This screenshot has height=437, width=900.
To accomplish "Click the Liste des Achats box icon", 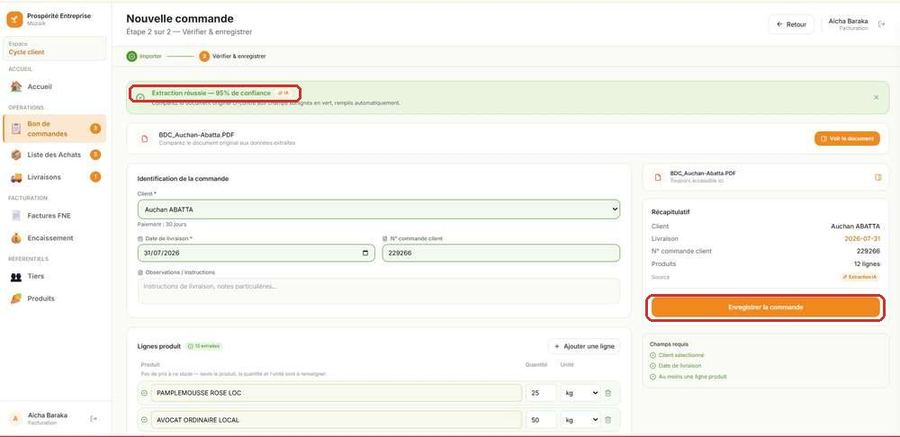I will 16,154.
